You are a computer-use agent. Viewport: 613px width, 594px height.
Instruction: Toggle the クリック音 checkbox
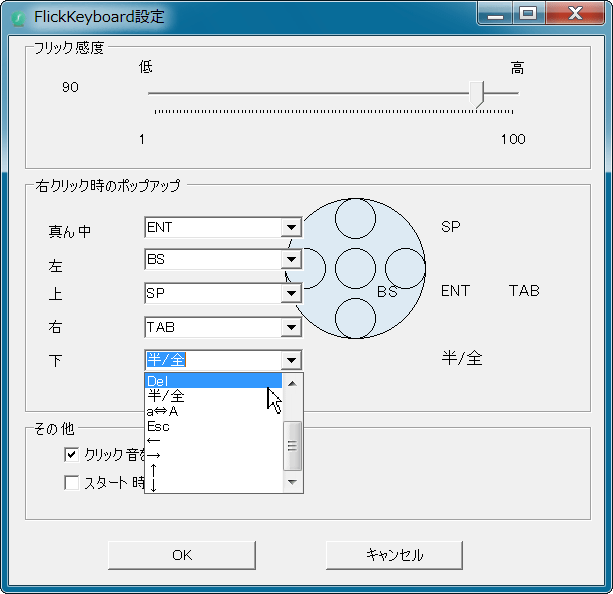click(72, 455)
